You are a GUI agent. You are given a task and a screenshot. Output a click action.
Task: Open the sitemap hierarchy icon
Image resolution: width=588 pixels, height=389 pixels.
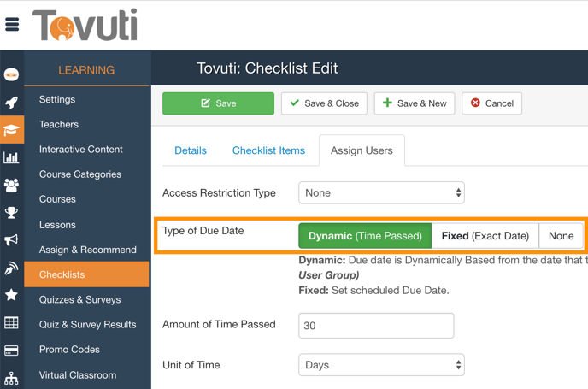click(x=11, y=378)
